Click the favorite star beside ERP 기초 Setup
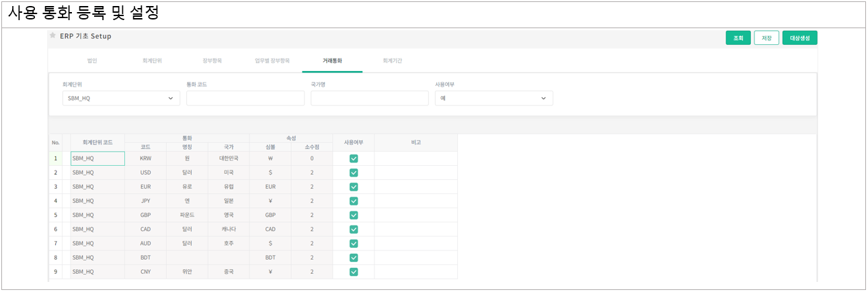Screen dimensions: 868x292 53,36
